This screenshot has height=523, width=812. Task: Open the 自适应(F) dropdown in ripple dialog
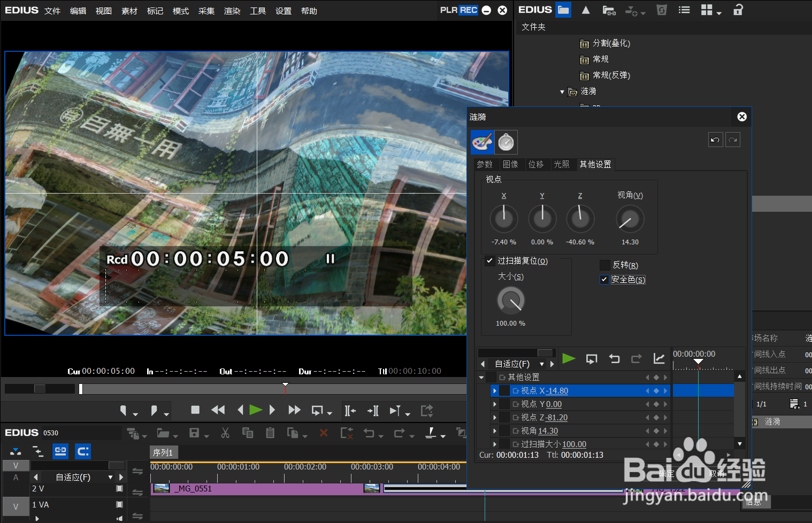point(542,364)
